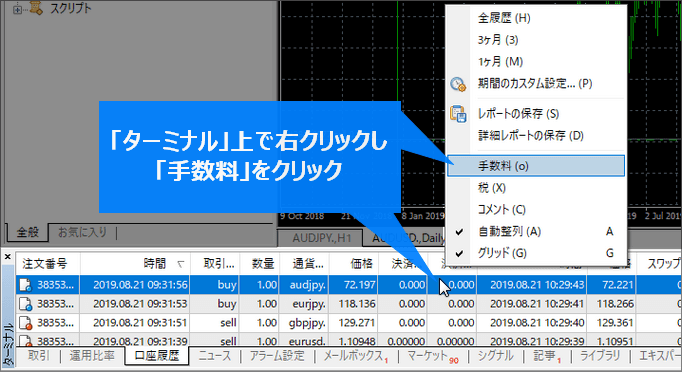The width and height of the screenshot is (682, 372).
Task: Click the custom period clock icon
Action: coord(458,84)
